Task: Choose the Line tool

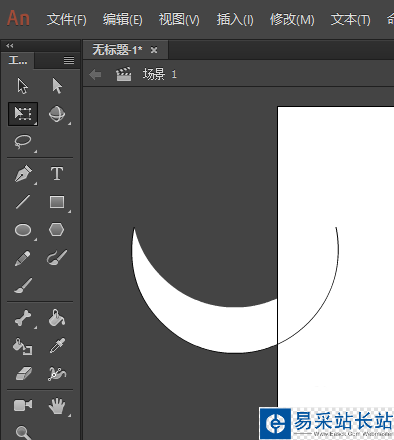Action: (23, 202)
